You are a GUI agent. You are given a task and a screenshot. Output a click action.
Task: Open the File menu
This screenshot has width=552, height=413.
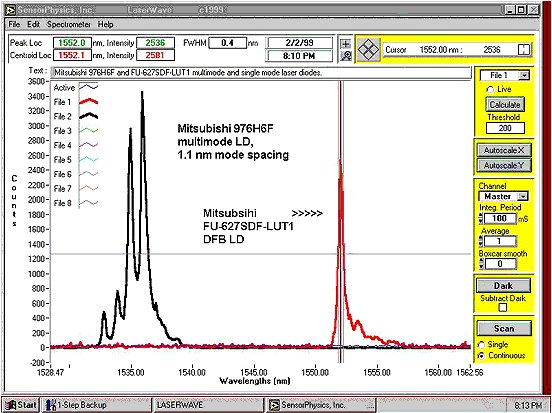(14, 24)
